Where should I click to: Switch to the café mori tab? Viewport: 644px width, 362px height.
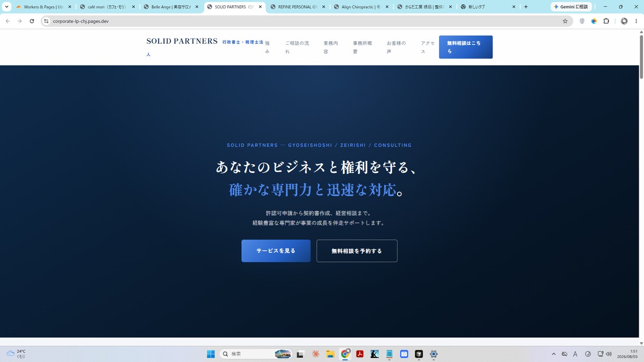tap(107, 7)
